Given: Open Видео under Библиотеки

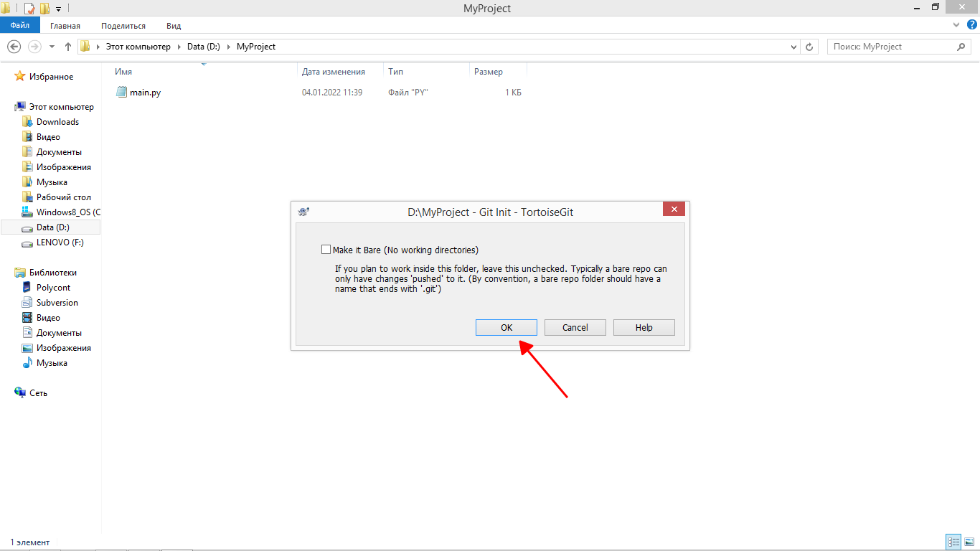Looking at the screenshot, I should [x=48, y=318].
